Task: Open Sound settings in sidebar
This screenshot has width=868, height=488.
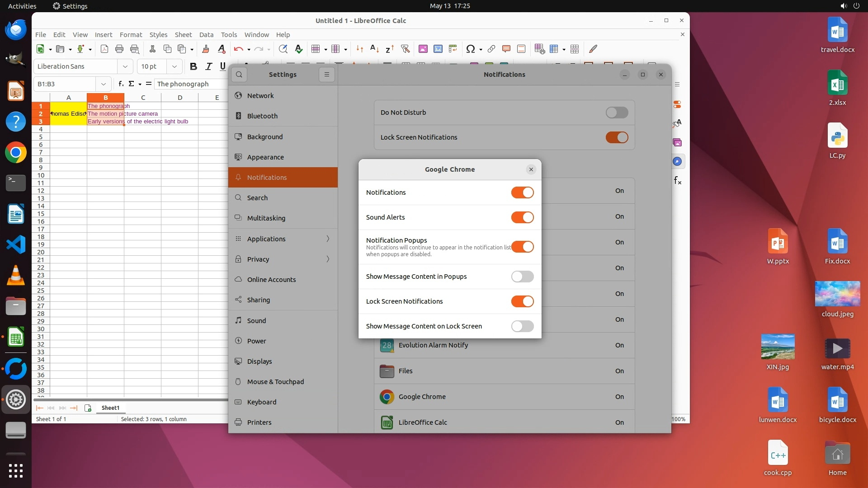Action: click(x=256, y=321)
